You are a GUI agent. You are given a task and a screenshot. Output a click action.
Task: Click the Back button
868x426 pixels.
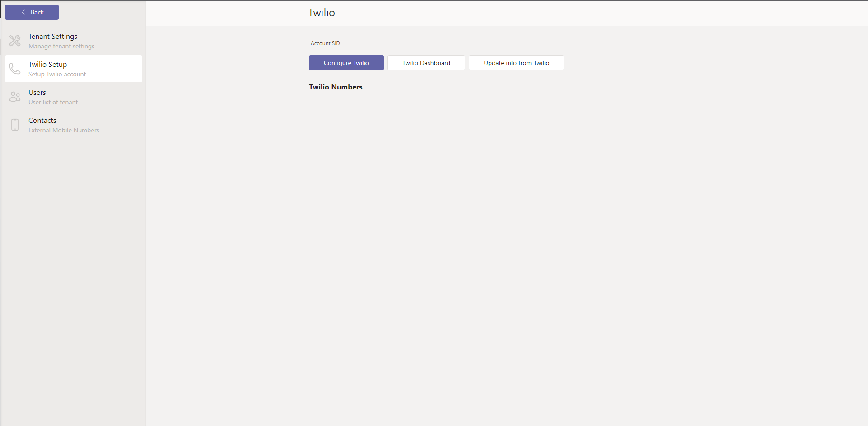click(32, 12)
